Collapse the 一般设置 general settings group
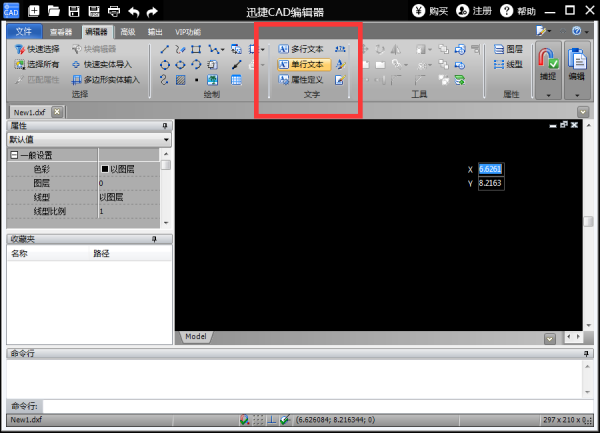Image resolution: width=600 pixels, height=433 pixels. [14, 155]
